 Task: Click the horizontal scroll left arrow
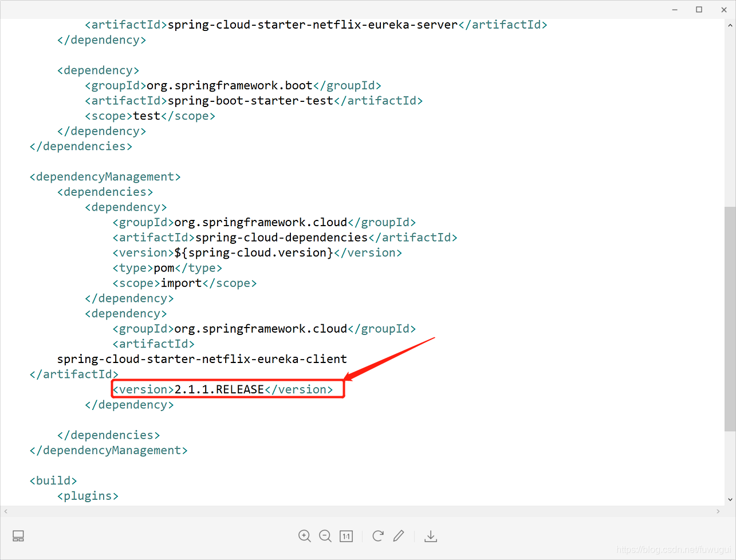[x=6, y=511]
